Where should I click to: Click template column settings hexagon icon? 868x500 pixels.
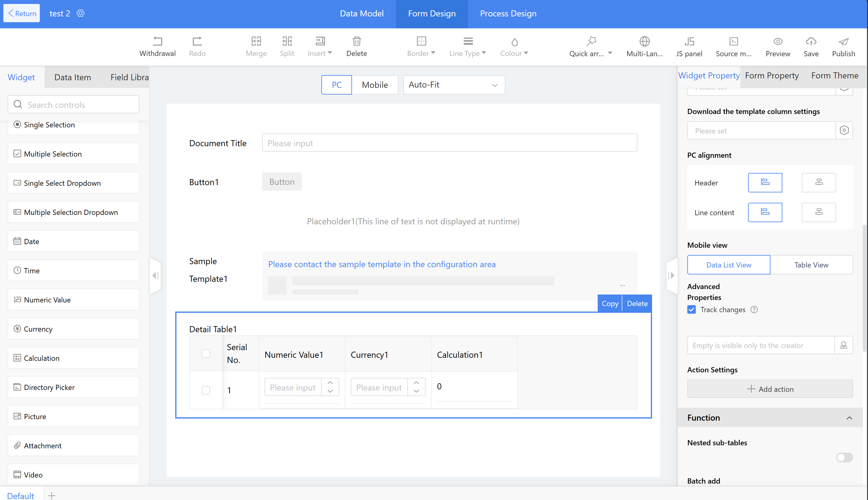click(x=844, y=130)
